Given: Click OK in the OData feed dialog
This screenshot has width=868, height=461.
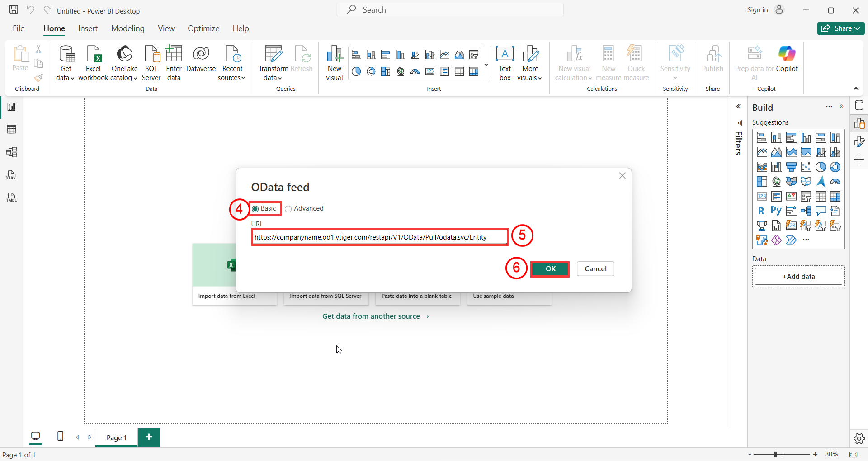Looking at the screenshot, I should (550, 269).
